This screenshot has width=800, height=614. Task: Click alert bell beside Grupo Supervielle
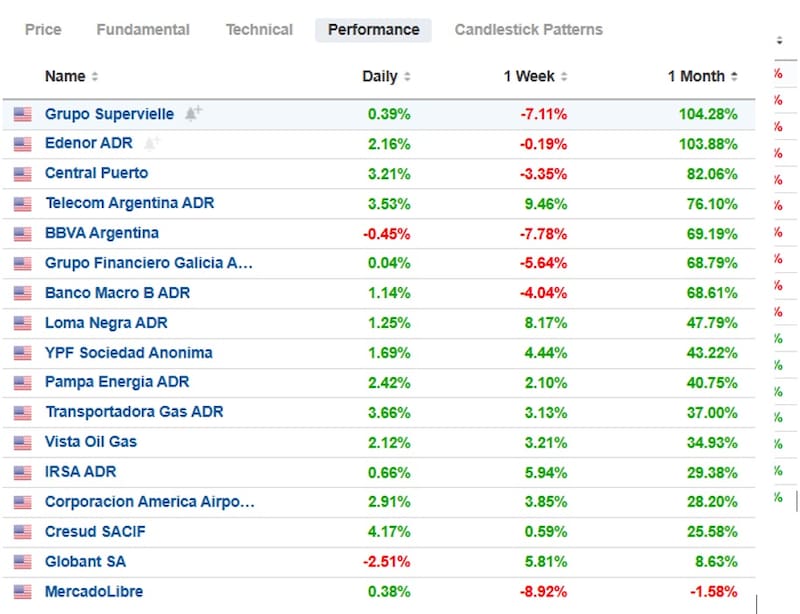click(193, 114)
